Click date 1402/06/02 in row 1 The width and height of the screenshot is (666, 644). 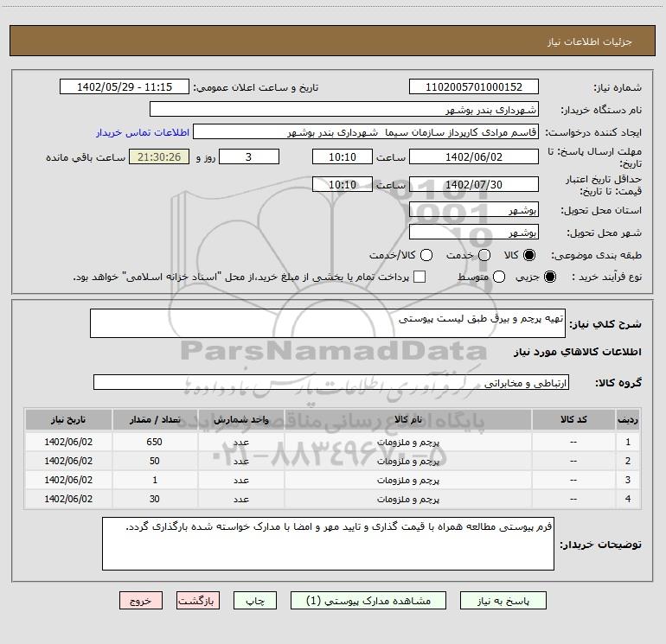68,442
